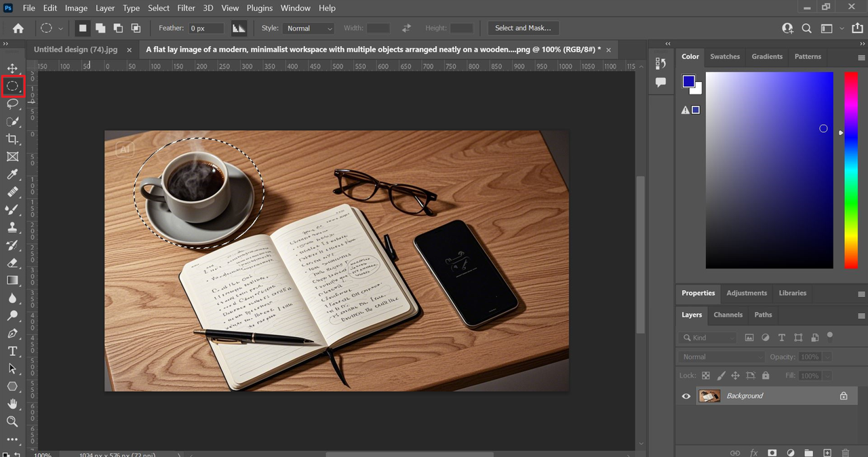The height and width of the screenshot is (457, 868).
Task: Select the Pen tool
Action: [12, 333]
